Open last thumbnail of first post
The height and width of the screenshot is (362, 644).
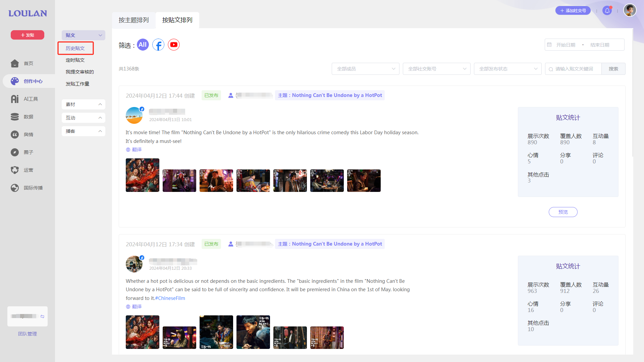coord(364,180)
